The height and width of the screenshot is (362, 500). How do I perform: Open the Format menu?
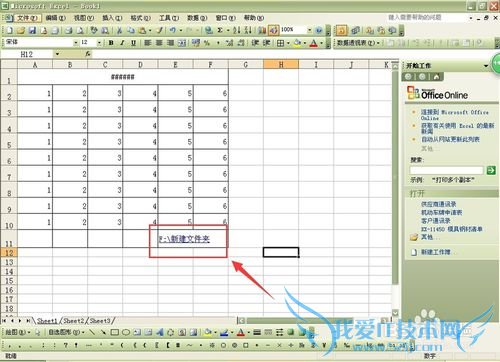[x=140, y=18]
